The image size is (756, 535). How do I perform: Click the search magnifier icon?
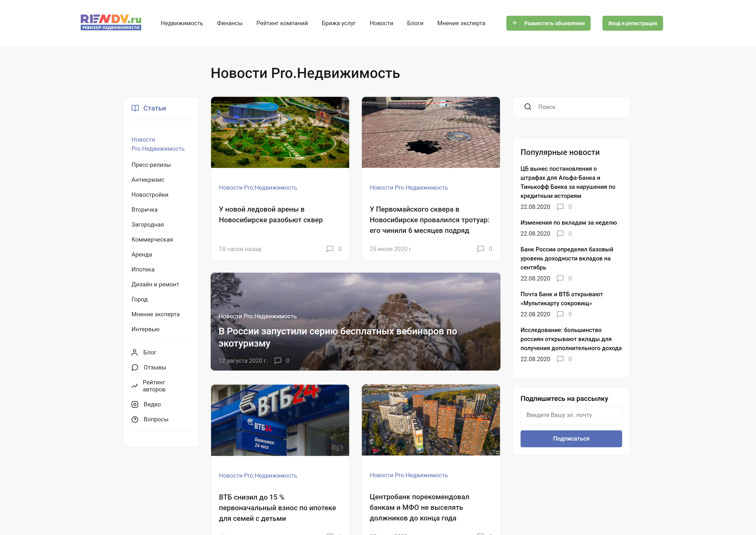(x=527, y=107)
